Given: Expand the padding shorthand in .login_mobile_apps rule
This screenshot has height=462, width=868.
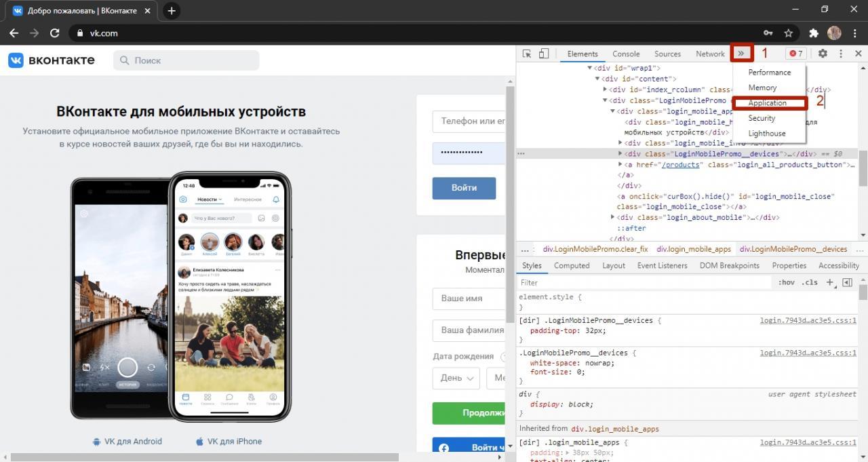Looking at the screenshot, I should coord(568,453).
